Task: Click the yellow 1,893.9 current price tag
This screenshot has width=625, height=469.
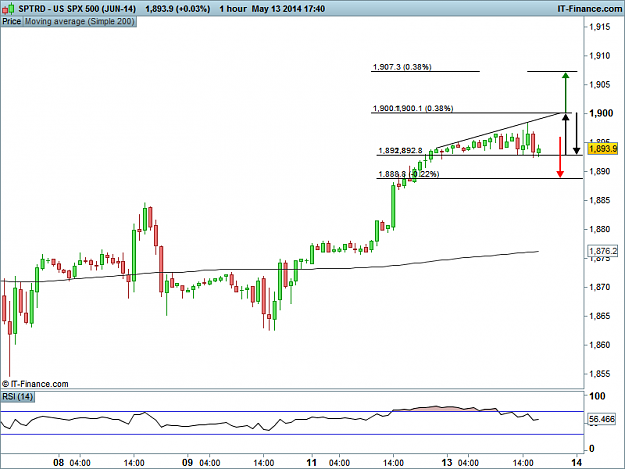Action: [x=603, y=149]
